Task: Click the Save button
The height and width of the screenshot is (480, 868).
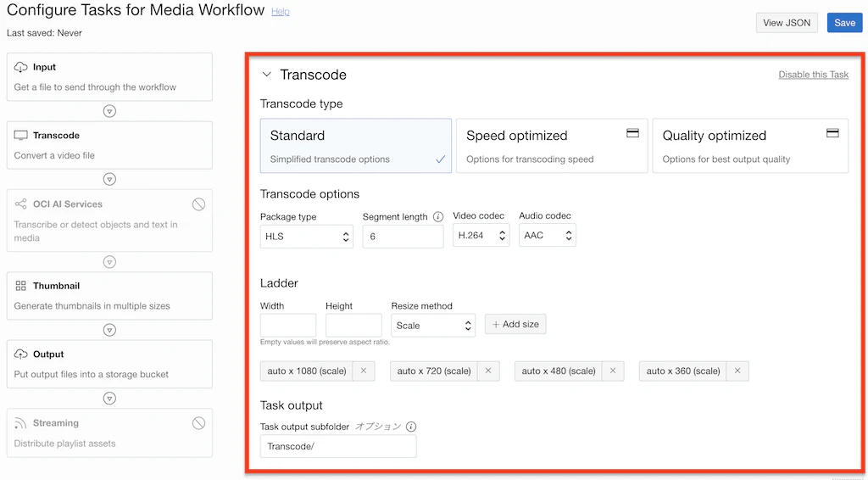Action: click(x=845, y=23)
